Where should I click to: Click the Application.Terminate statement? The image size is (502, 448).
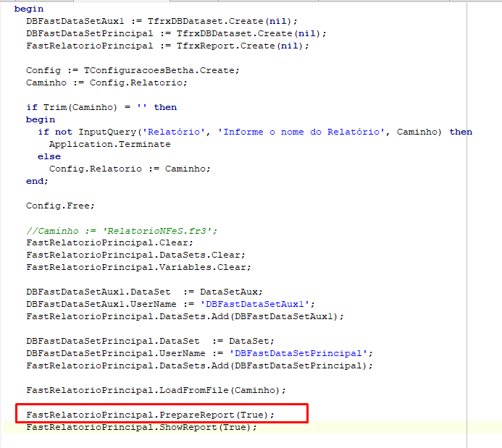[x=110, y=145]
